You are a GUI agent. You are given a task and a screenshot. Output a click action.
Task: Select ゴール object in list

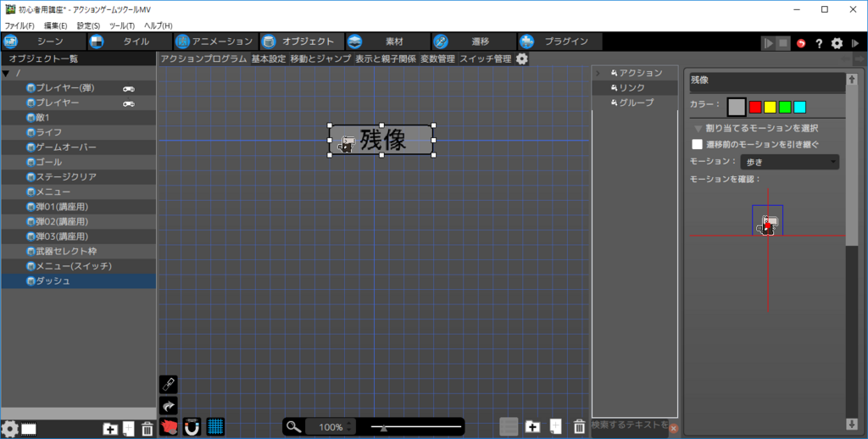(79, 162)
